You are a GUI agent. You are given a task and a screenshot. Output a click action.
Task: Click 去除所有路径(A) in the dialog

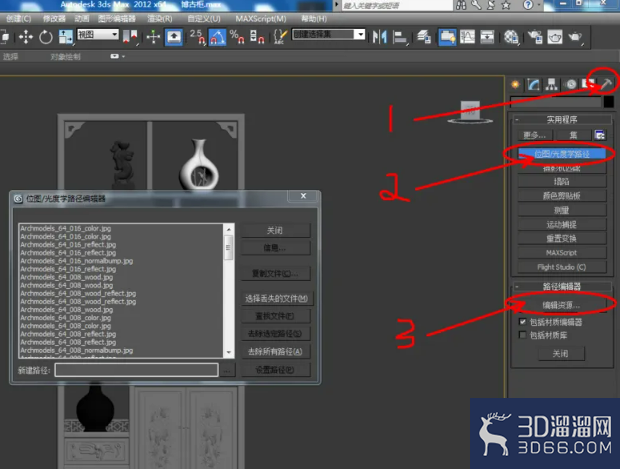click(x=275, y=351)
